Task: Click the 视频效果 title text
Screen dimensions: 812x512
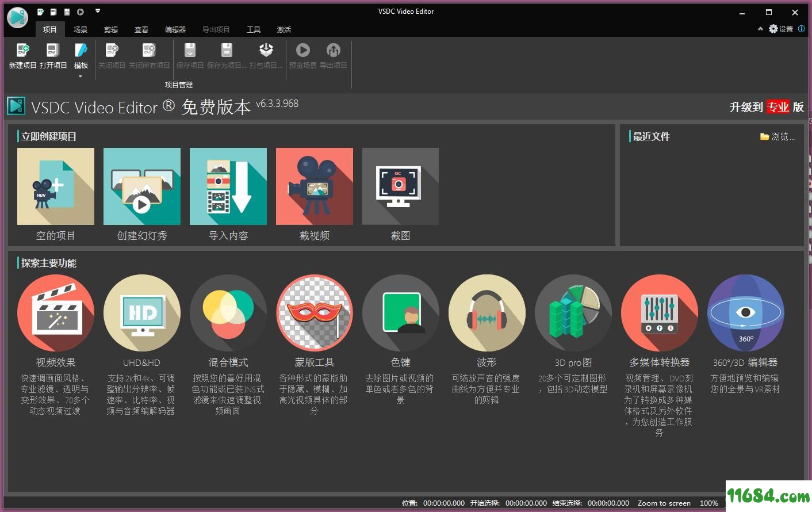Action: [x=56, y=362]
